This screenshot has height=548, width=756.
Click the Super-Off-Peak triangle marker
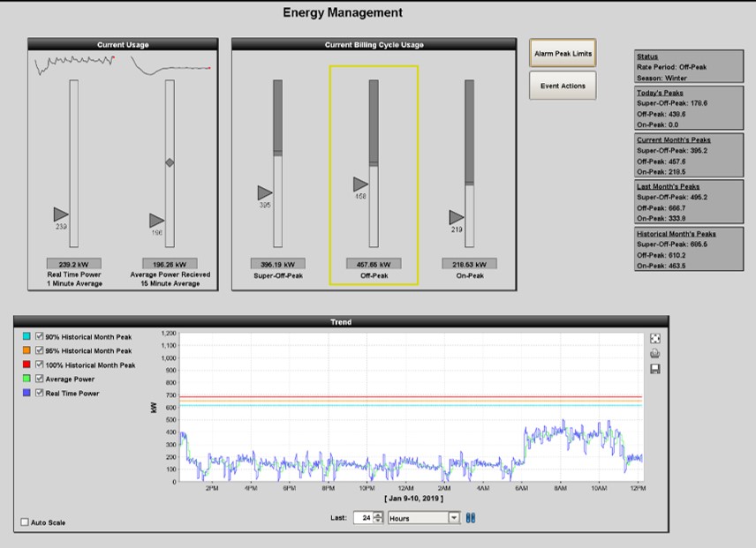tap(265, 192)
